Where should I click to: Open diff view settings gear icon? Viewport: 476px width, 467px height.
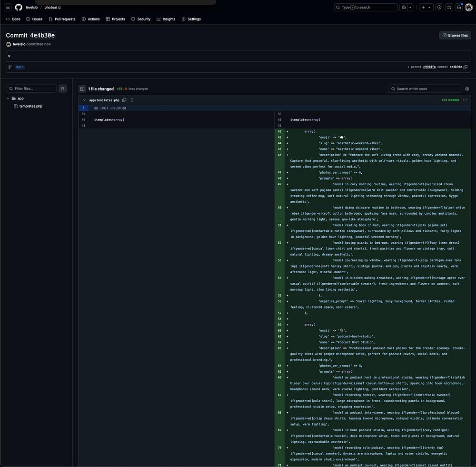point(467,89)
